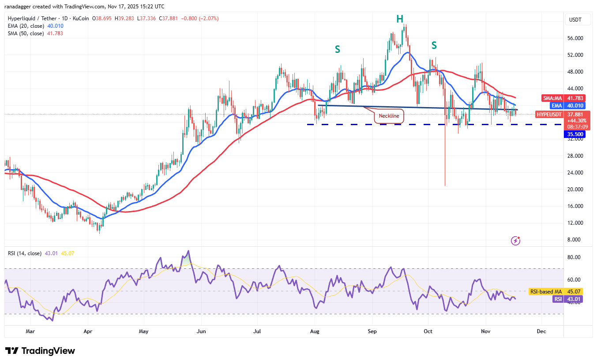Select the Neckline callout annotation
Viewport: 597px width, 364px height.
[389, 115]
